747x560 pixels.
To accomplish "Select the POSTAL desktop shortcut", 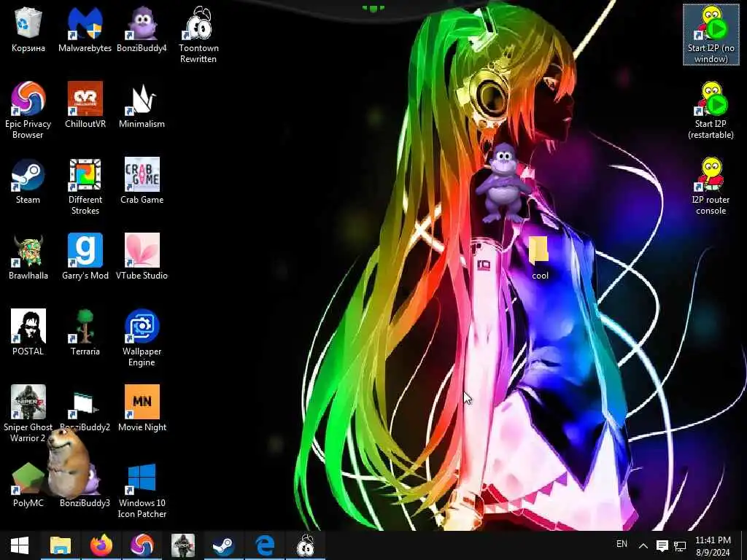I will (x=28, y=332).
